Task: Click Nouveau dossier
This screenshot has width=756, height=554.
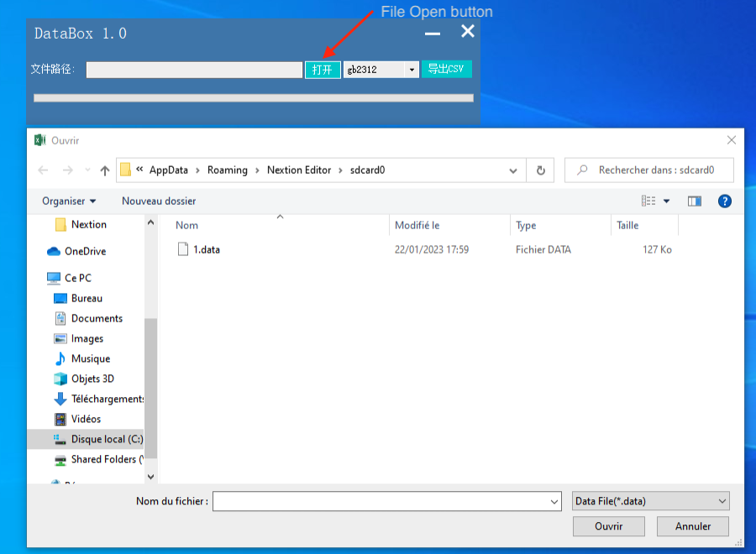Action: pyautogui.click(x=159, y=201)
